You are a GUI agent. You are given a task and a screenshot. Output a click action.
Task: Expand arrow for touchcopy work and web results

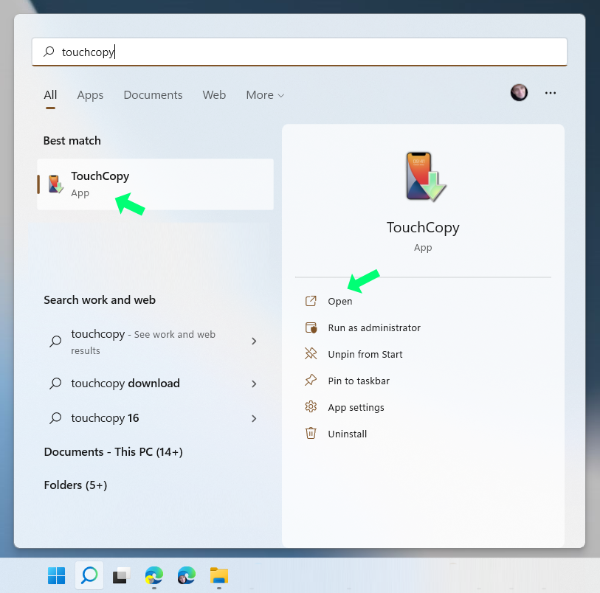coord(254,341)
